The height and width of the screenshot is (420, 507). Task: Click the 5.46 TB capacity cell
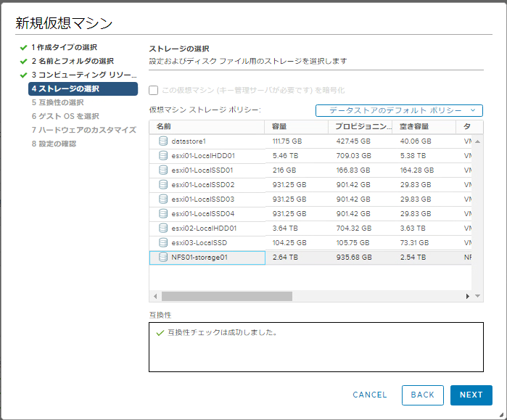pyautogui.click(x=285, y=156)
